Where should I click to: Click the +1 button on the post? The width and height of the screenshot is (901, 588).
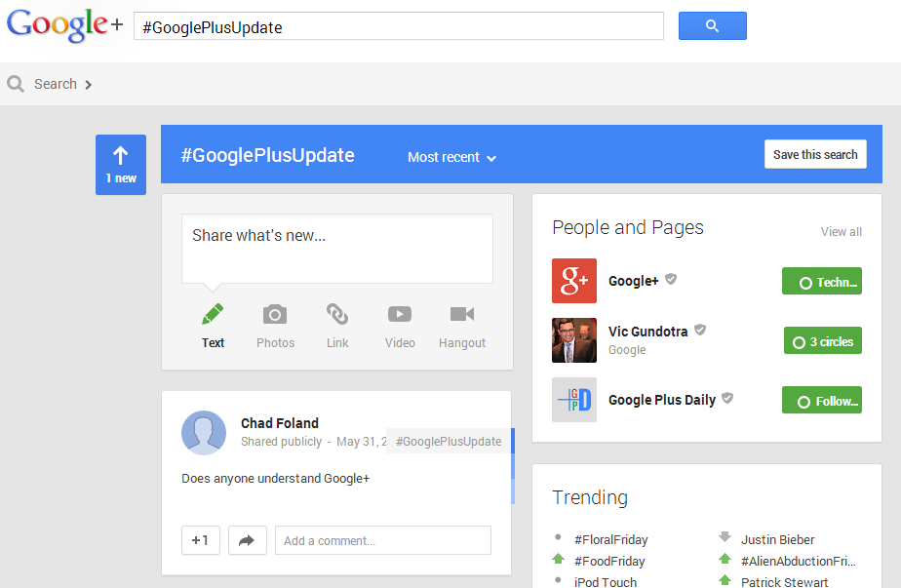click(201, 540)
